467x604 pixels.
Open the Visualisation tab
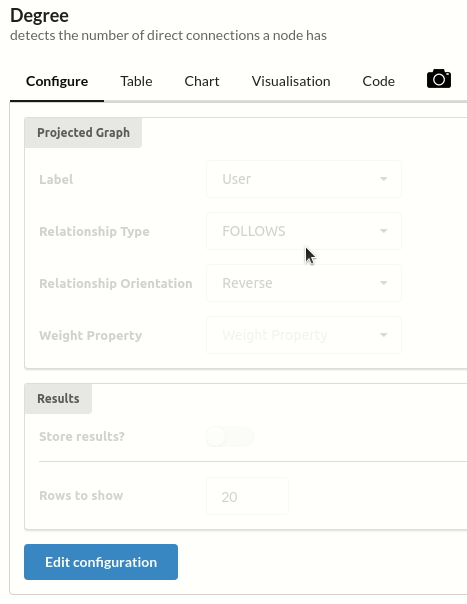291,81
